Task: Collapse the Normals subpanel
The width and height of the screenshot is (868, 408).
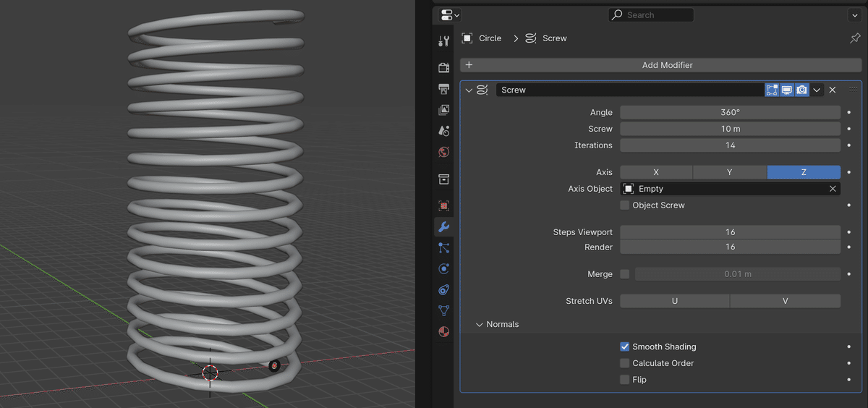Action: tap(479, 325)
